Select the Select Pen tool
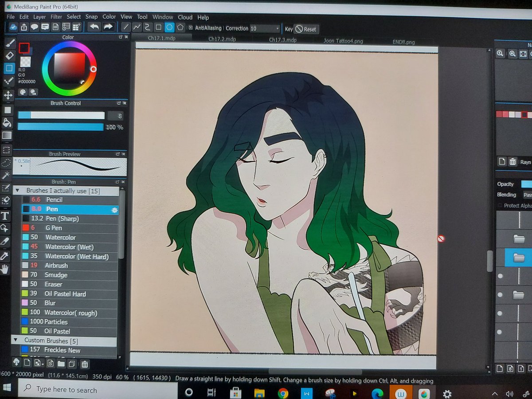The width and height of the screenshot is (532, 399). point(6,188)
